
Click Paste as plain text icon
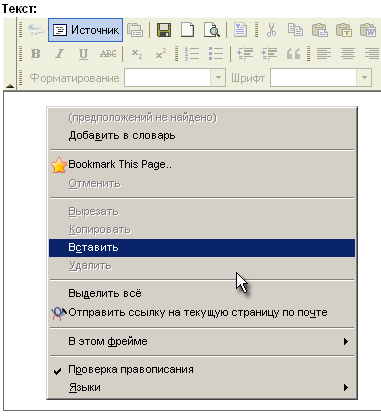coord(344,30)
